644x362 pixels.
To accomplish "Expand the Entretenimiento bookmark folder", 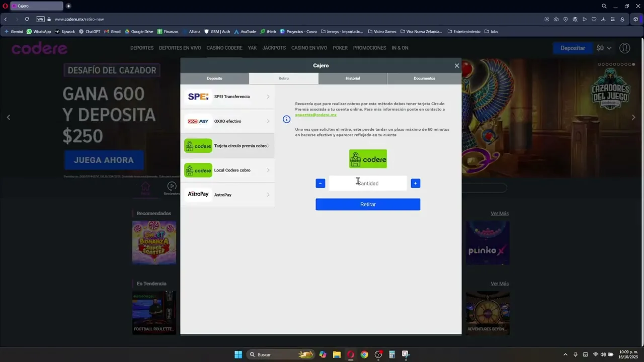I will (463, 31).
